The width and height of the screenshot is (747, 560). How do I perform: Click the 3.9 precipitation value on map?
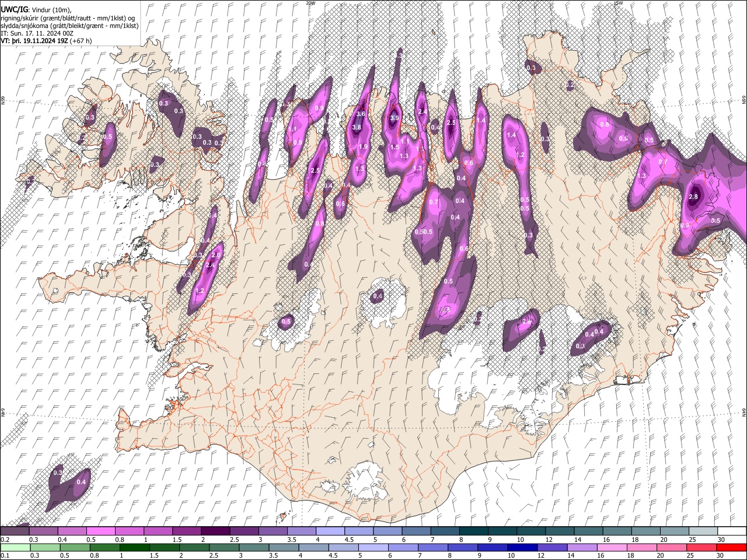click(395, 118)
